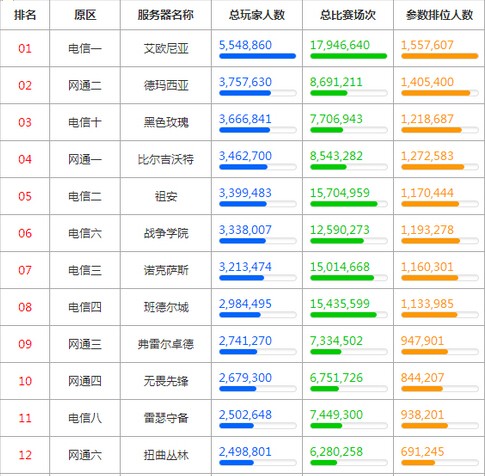Image resolution: width=485 pixels, height=476 pixels.
Task: Select server name 艾欧尼亚
Action: pyautogui.click(x=166, y=49)
